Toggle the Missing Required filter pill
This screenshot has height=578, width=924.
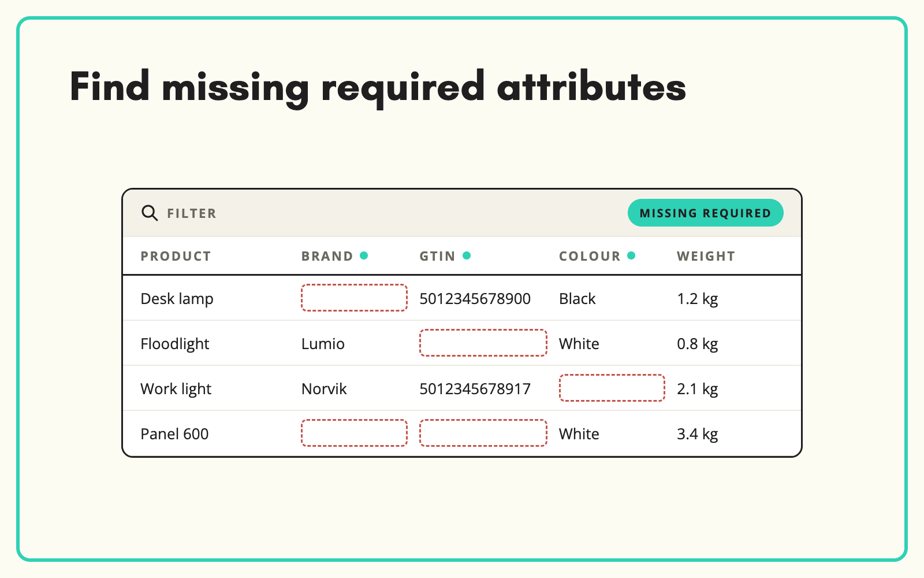[x=705, y=213]
